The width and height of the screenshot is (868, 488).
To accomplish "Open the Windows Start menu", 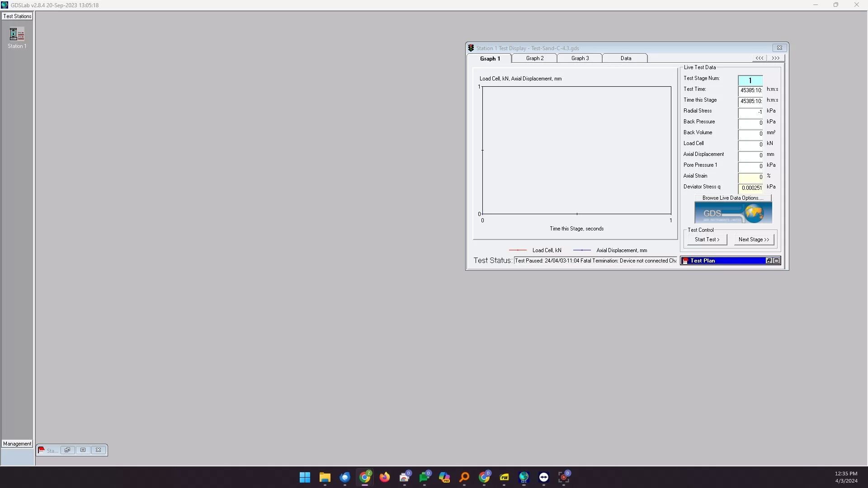I will 305,477.
